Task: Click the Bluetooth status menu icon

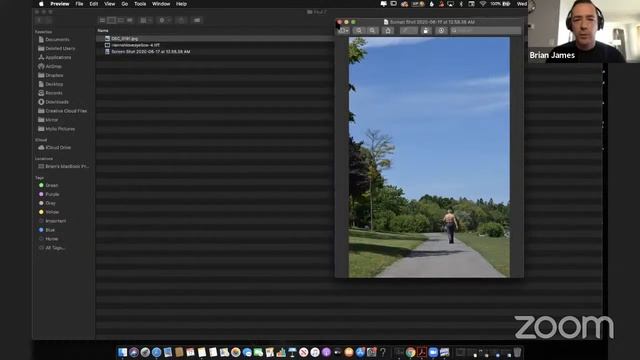Action: 461,4
